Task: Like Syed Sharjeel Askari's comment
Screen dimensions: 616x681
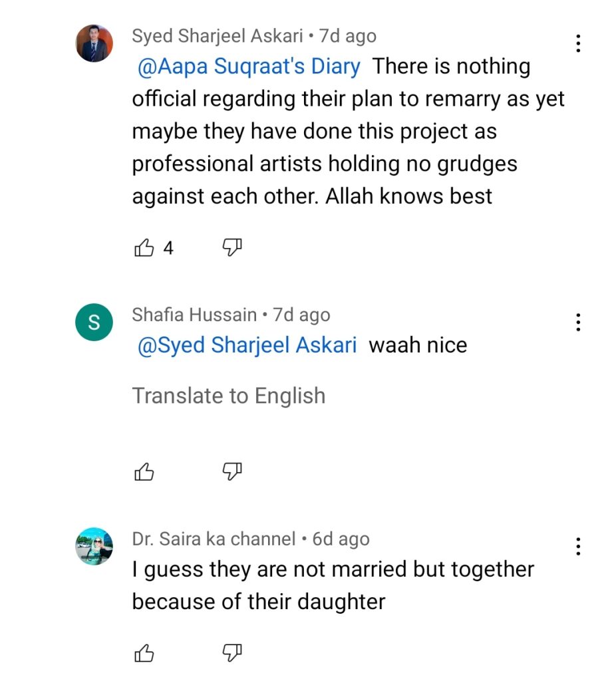Action: [144, 249]
